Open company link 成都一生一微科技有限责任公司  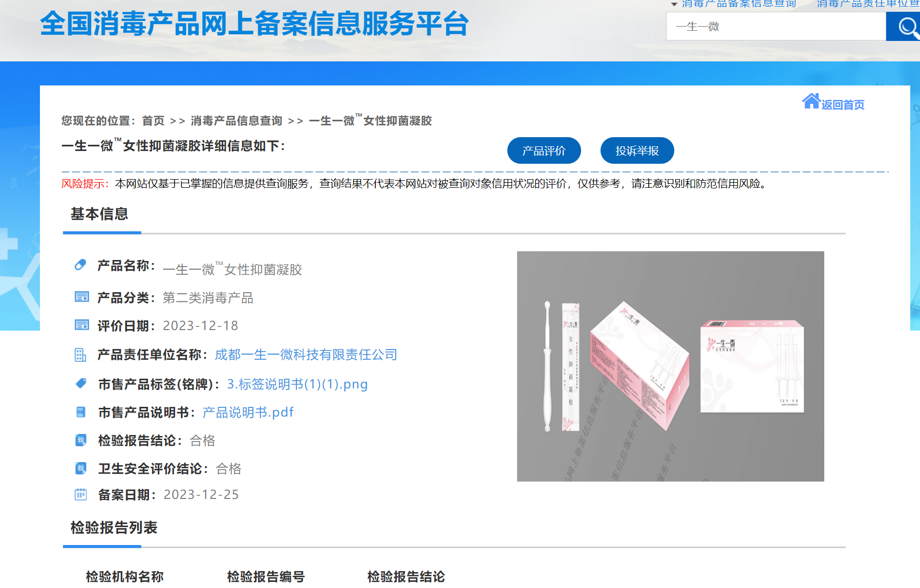(306, 355)
